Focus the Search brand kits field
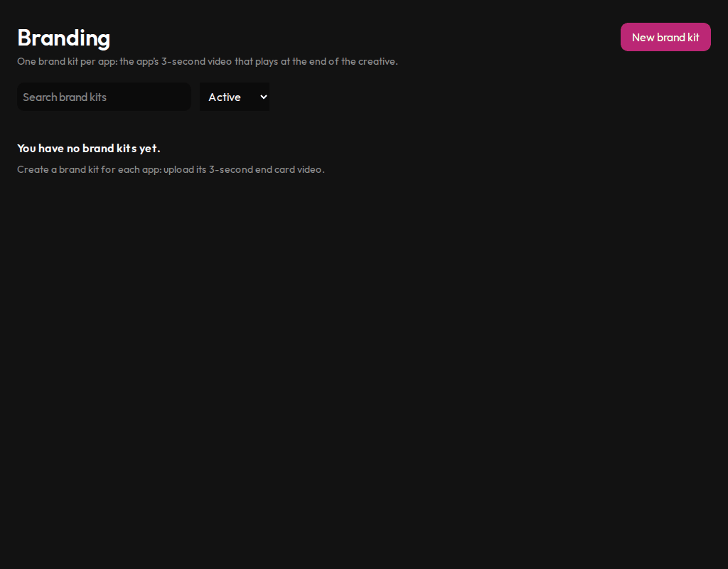 pyautogui.click(x=104, y=97)
